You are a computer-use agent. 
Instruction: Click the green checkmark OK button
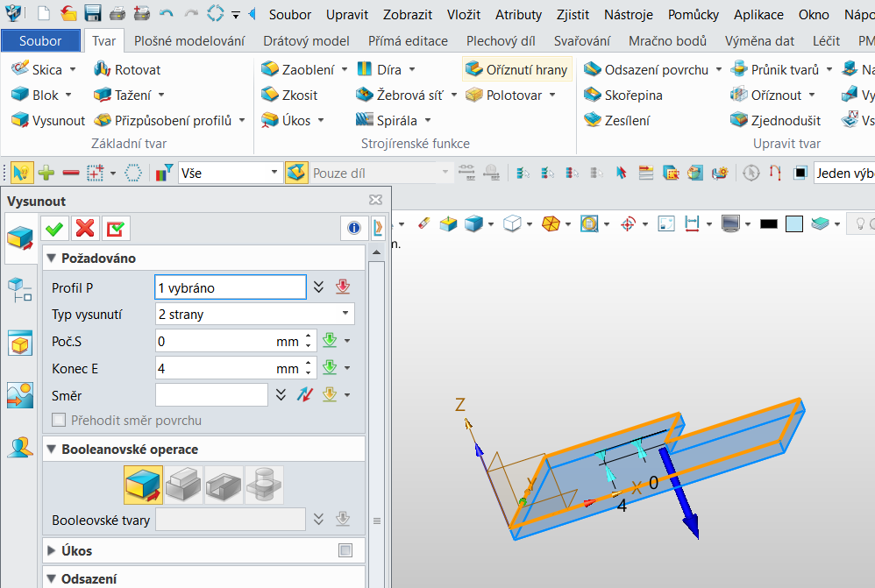tap(54, 229)
